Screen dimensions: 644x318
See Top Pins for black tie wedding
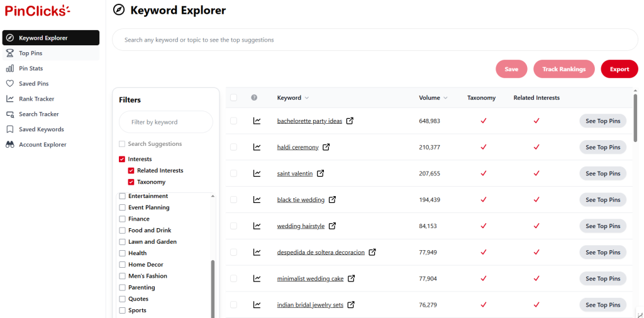[x=603, y=200]
